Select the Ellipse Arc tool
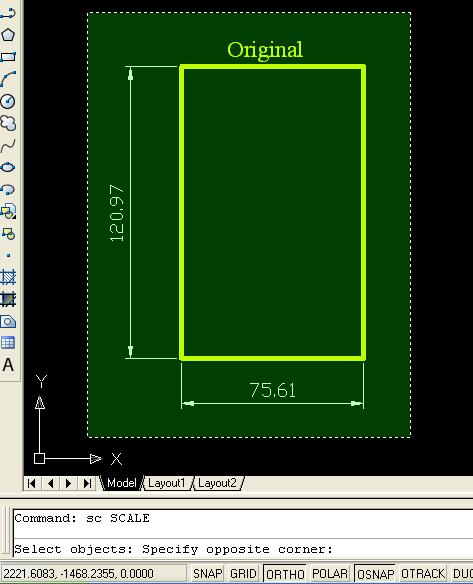This screenshot has width=473, height=584. (x=8, y=190)
